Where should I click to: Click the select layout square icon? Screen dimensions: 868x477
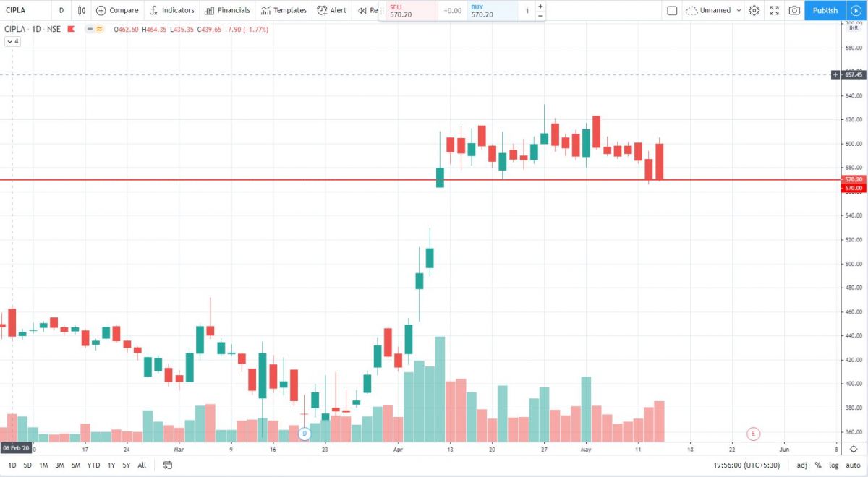[672, 10]
